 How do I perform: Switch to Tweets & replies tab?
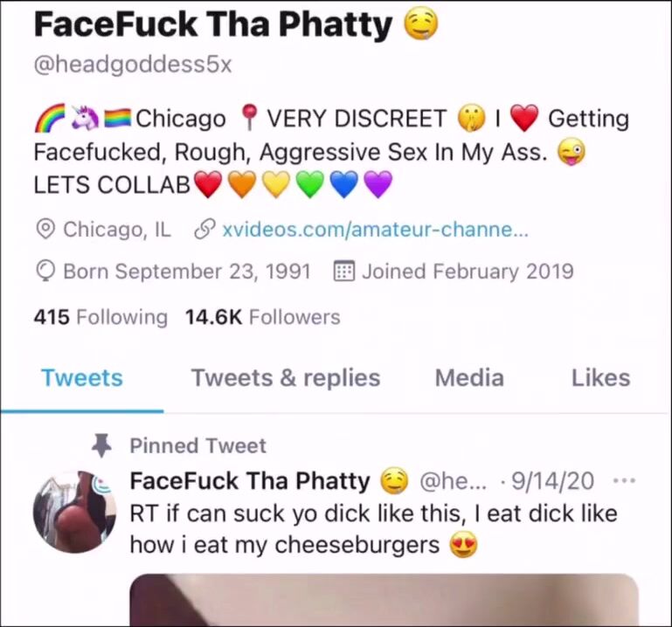tap(286, 378)
